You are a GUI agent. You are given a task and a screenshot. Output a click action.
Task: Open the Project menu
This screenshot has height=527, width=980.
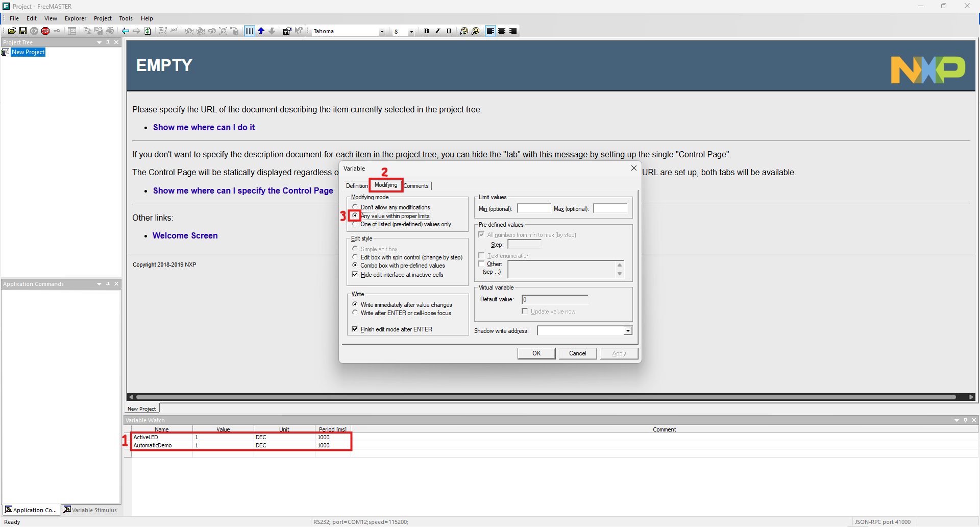pyautogui.click(x=103, y=18)
